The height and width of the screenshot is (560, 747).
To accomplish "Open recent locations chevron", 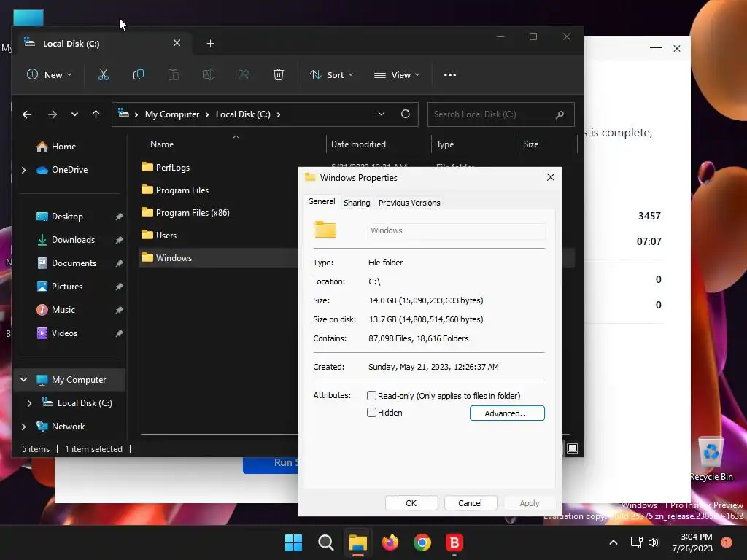I will click(x=74, y=114).
